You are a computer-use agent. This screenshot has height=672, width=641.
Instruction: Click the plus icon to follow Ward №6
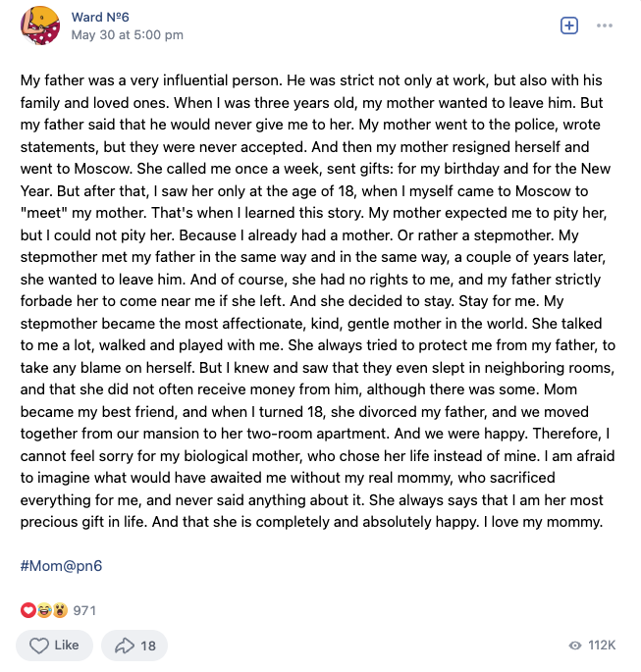569,26
